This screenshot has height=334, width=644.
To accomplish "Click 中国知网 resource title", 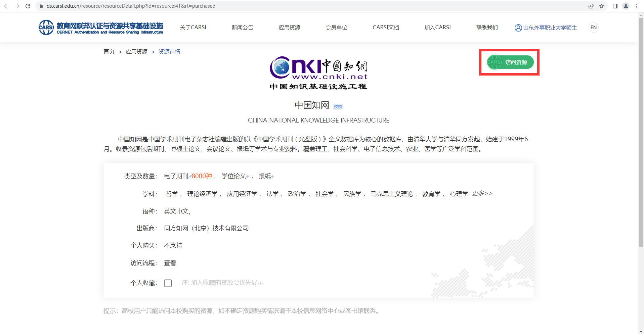I will tap(312, 105).
